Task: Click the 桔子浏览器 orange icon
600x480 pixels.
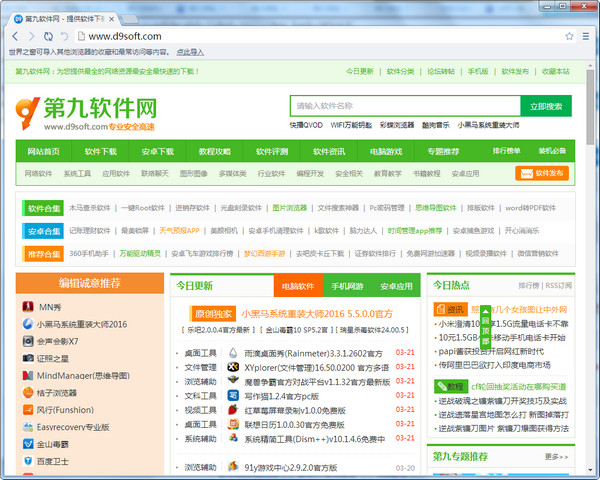Action: click(28, 392)
